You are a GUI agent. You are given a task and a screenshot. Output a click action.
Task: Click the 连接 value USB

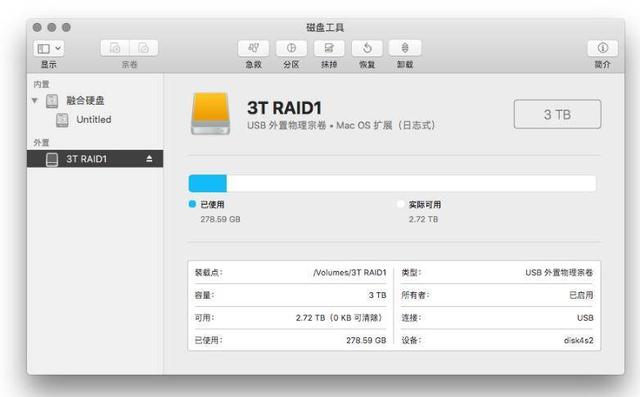point(585,318)
